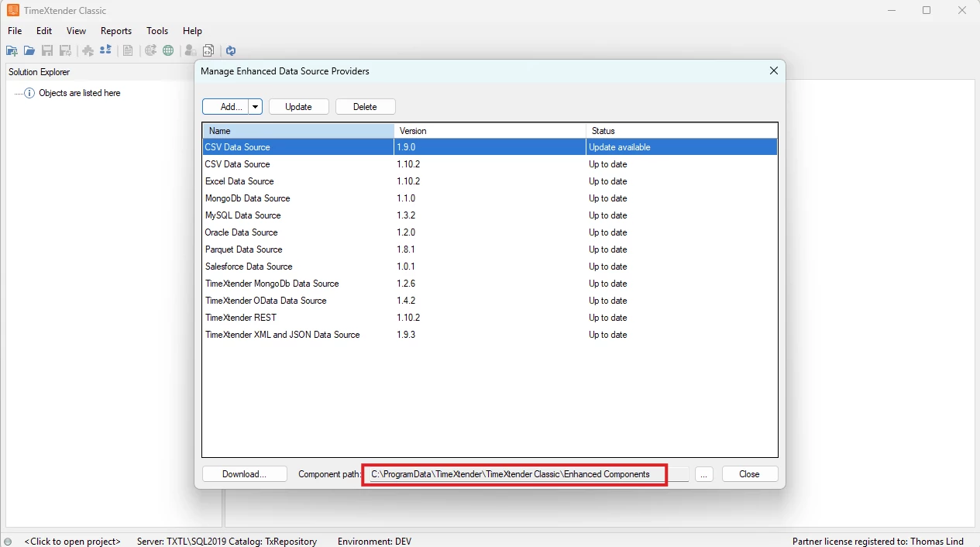980x547 pixels.
Task: Click the Download... button
Action: (x=244, y=474)
